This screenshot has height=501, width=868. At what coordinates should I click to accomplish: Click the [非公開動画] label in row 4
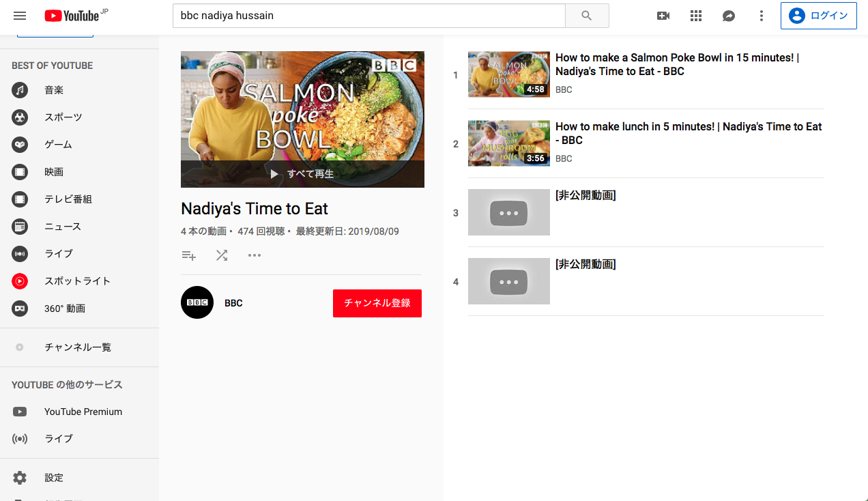(x=585, y=264)
